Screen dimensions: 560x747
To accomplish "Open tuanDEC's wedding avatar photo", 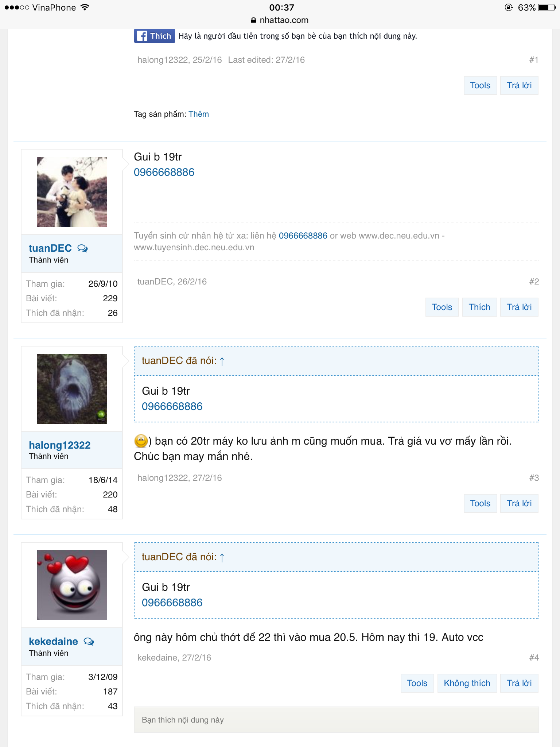I will [72, 192].
